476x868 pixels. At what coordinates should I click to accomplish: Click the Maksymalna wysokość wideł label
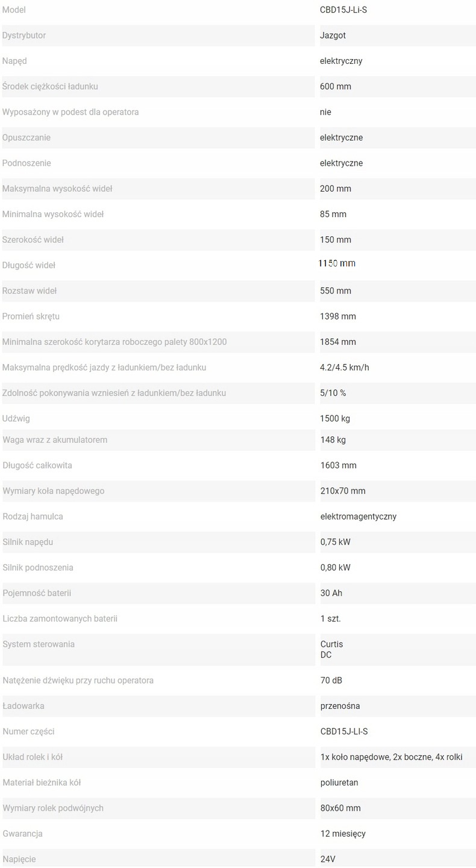57,189
